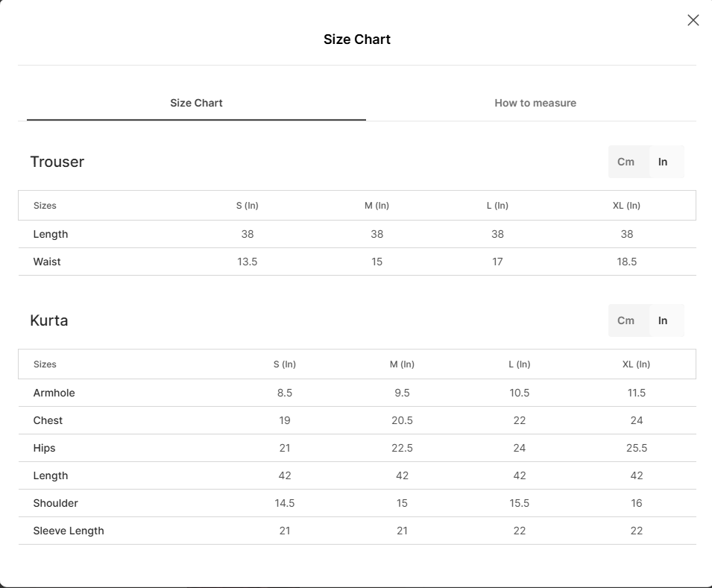Switch to the How to measure tab

tap(535, 103)
